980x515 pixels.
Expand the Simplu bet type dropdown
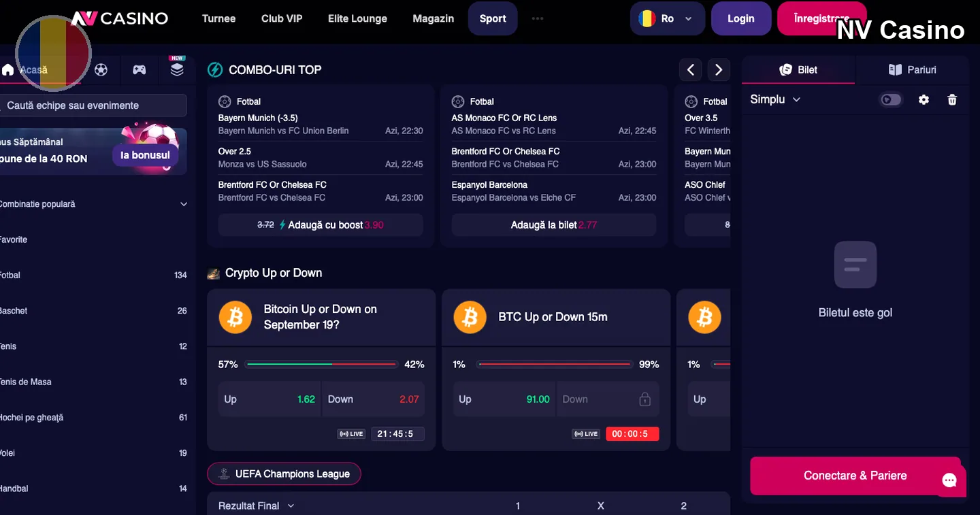click(x=775, y=99)
